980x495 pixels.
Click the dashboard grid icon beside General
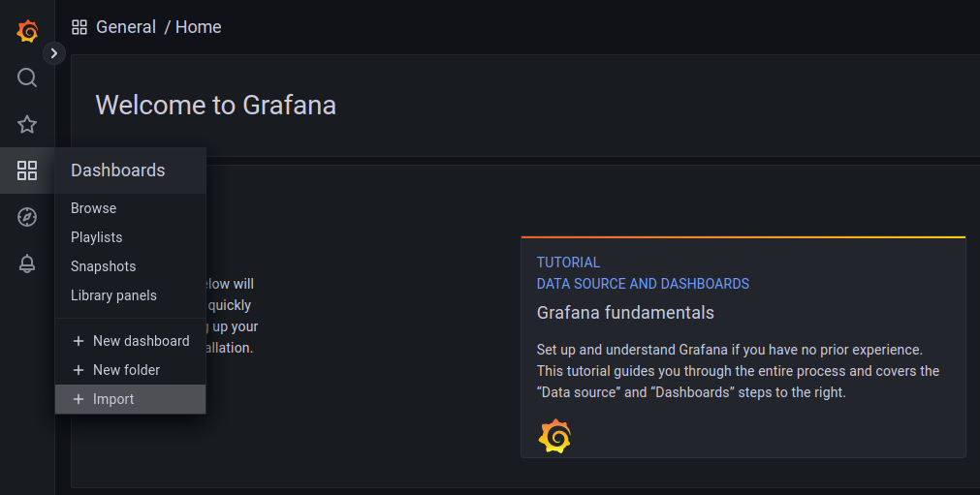79,27
